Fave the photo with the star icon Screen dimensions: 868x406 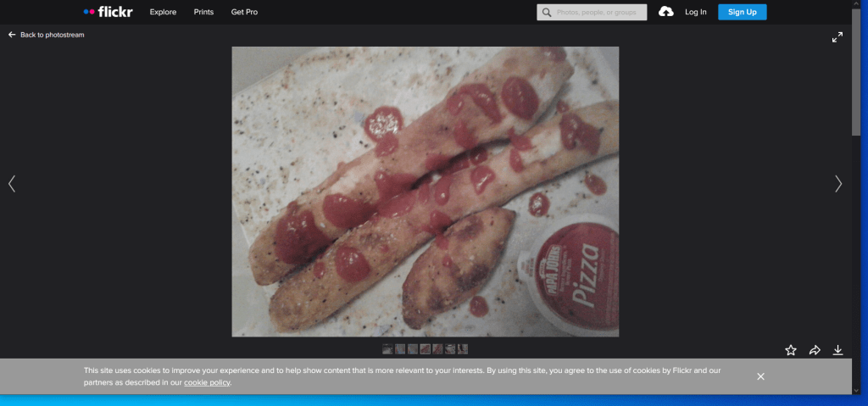tap(791, 350)
